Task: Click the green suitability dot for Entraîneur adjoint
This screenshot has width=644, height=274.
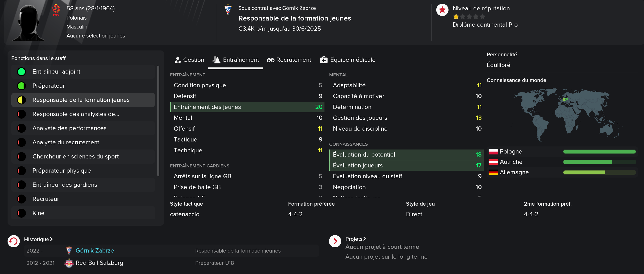Action: (x=21, y=72)
